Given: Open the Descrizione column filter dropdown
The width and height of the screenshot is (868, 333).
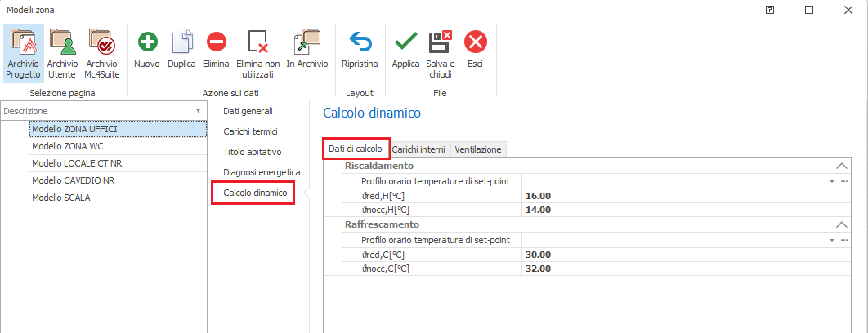Looking at the screenshot, I should pos(198,111).
